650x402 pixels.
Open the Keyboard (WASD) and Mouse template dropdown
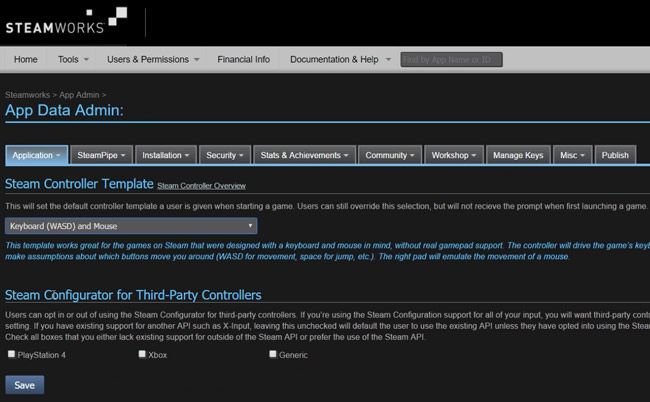[x=131, y=226]
